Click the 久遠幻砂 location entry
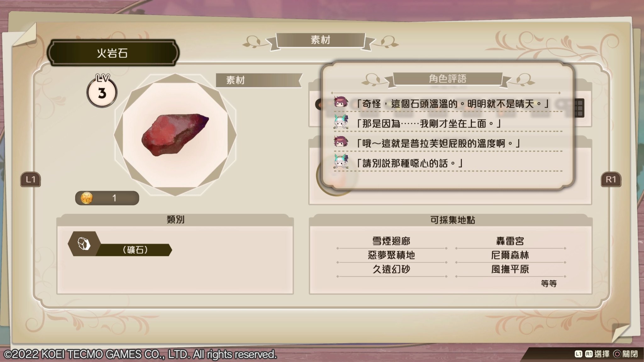The height and width of the screenshot is (362, 644). click(391, 269)
